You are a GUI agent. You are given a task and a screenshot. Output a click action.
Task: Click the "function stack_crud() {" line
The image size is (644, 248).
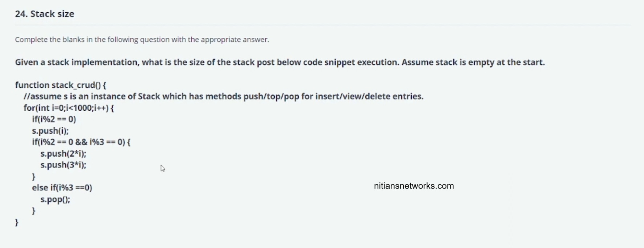point(61,85)
